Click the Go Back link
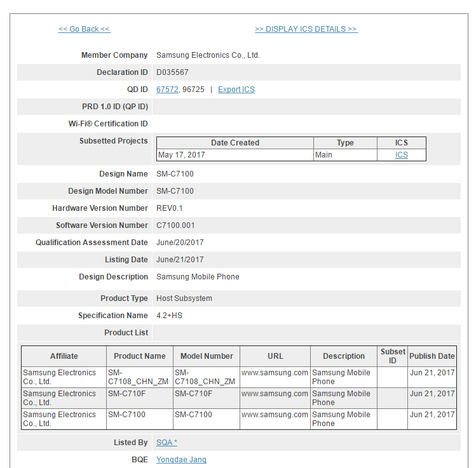 (x=85, y=29)
